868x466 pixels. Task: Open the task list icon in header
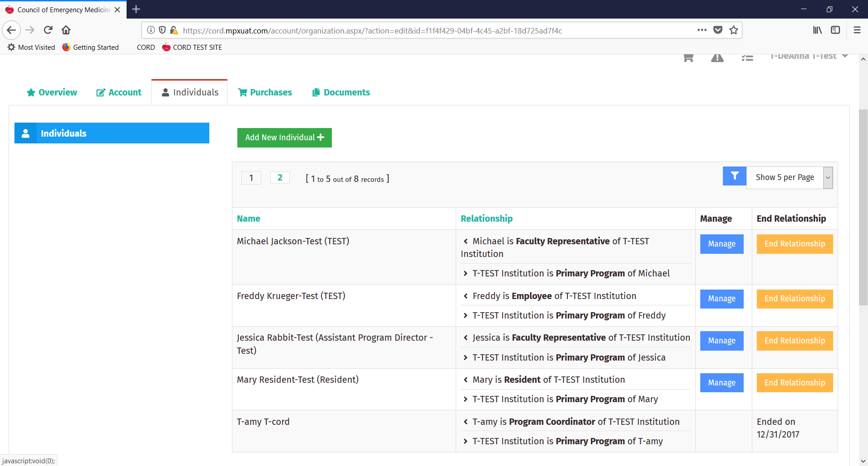pyautogui.click(x=747, y=58)
